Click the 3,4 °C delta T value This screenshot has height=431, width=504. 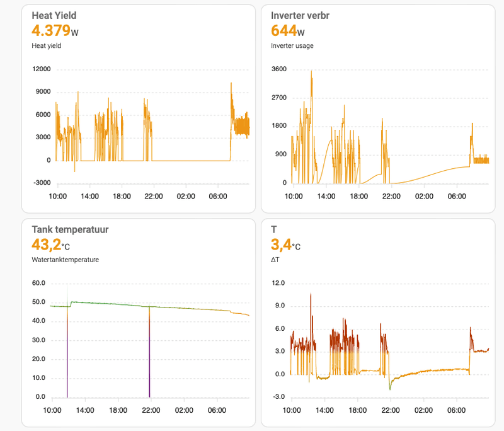tap(285, 245)
